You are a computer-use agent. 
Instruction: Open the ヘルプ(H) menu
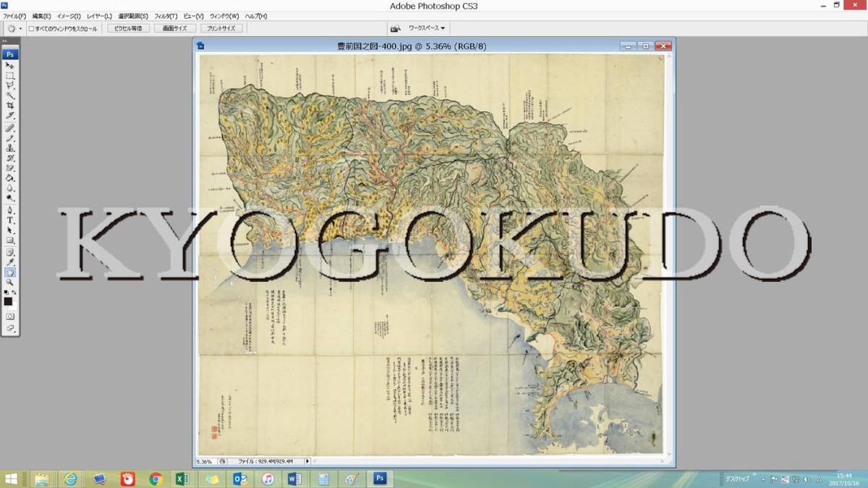point(255,16)
